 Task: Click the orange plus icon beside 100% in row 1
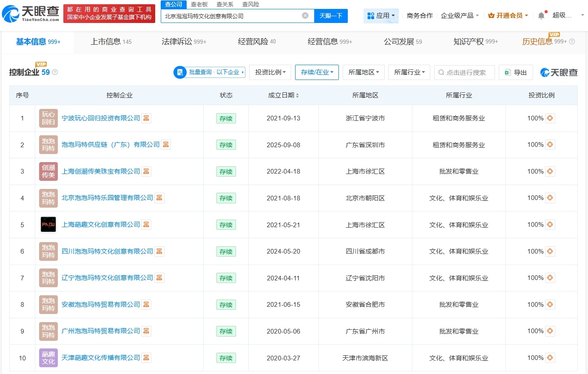549,118
